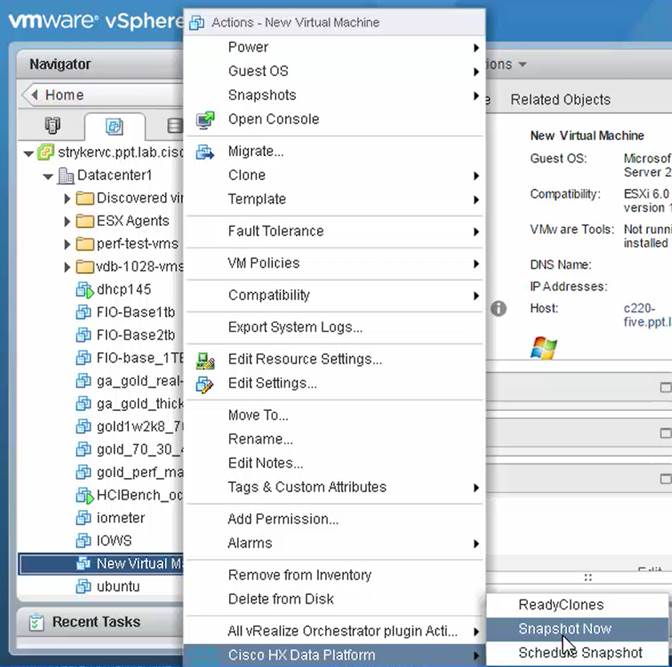The width and height of the screenshot is (672, 667).
Task: Click the strykervc vCenter server icon
Action: pyautogui.click(x=45, y=152)
